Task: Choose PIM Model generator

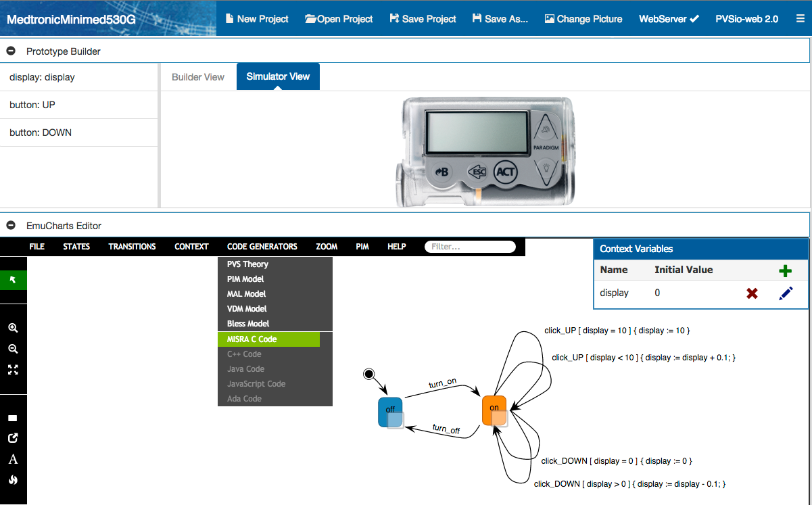Action: [x=275, y=279]
